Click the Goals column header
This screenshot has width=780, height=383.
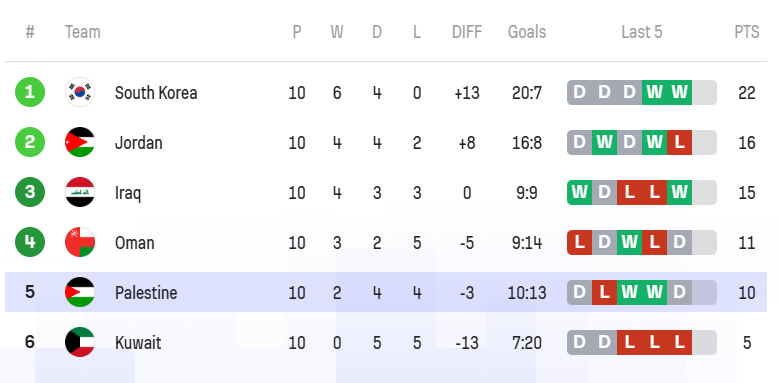click(527, 32)
